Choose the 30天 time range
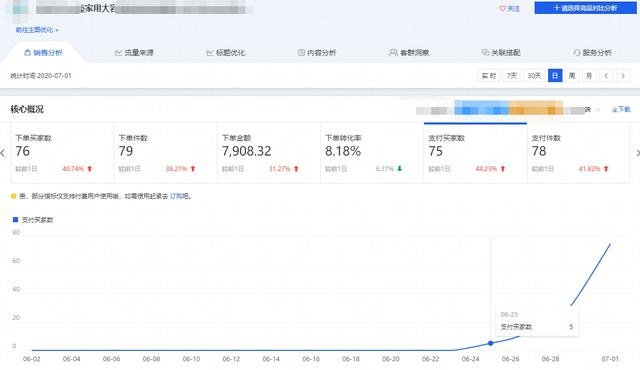This screenshot has width=640, height=370. click(x=534, y=75)
